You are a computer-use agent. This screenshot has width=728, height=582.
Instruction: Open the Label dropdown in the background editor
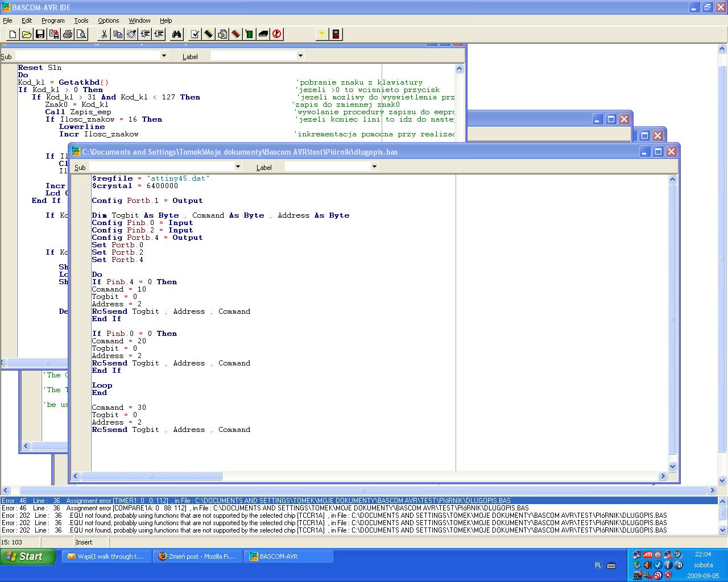300,56
